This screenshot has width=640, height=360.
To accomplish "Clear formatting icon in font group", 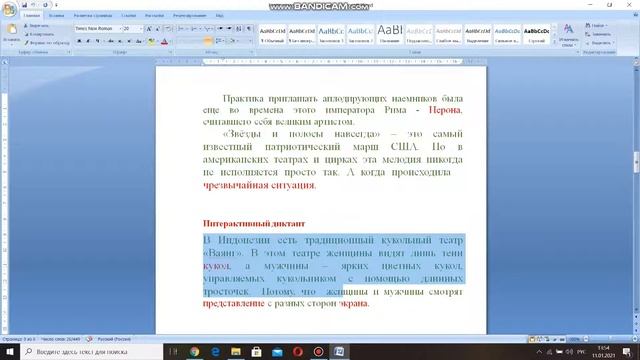I will tap(168, 29).
